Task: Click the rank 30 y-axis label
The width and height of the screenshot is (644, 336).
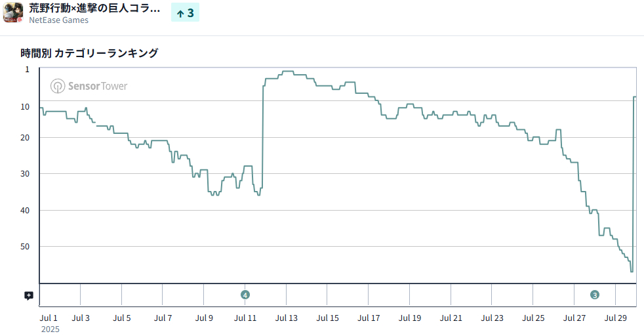Action: (25, 174)
